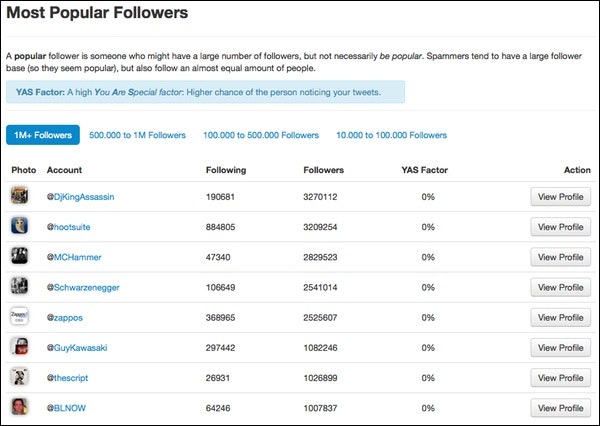Click thescript's profile photo
Image resolution: width=600 pixels, height=426 pixels.
tap(19, 377)
